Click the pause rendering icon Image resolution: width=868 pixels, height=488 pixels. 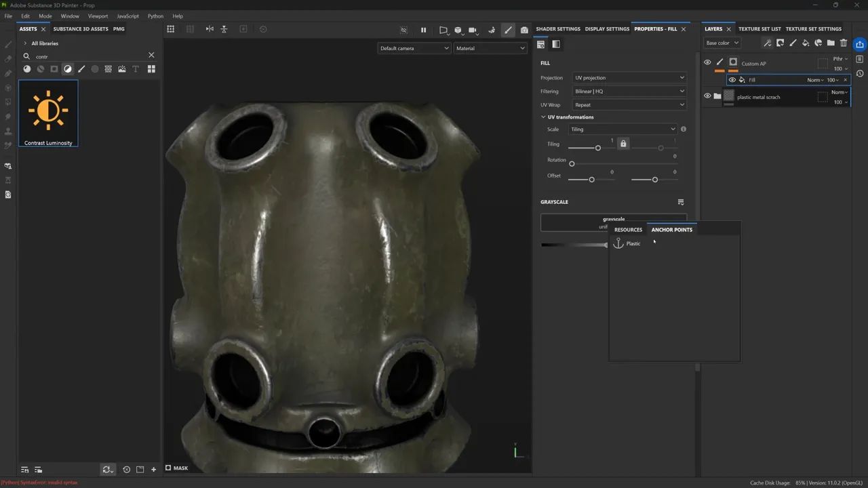pyautogui.click(x=423, y=30)
